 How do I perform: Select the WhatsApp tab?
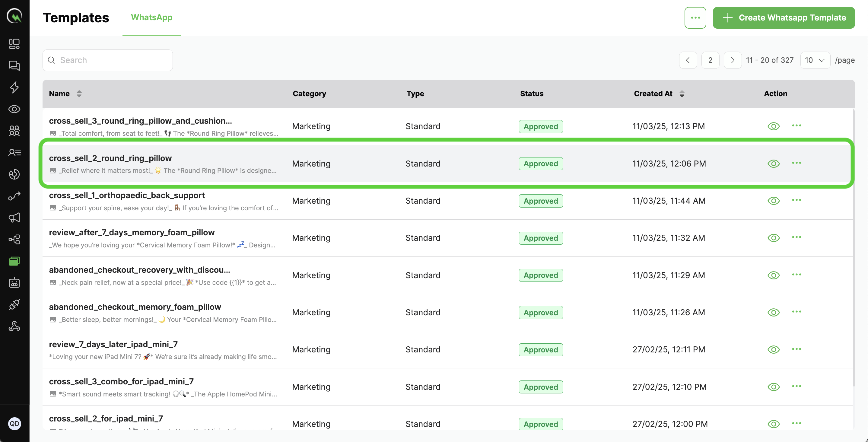151,17
